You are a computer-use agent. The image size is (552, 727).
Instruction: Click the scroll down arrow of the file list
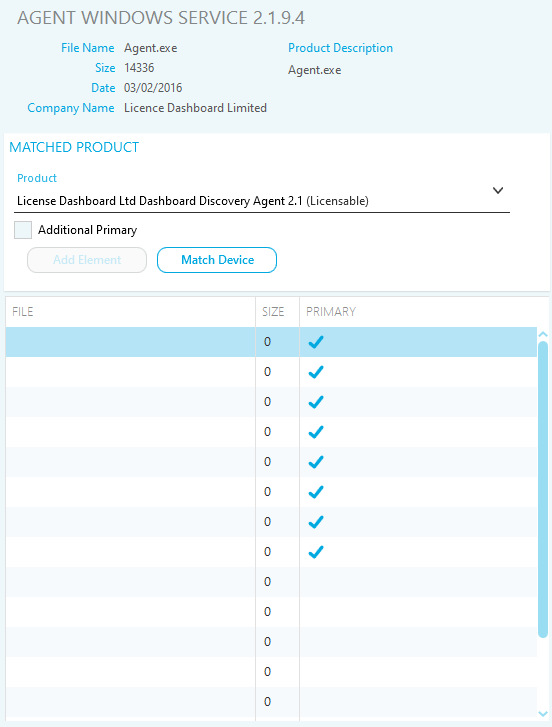[543, 714]
